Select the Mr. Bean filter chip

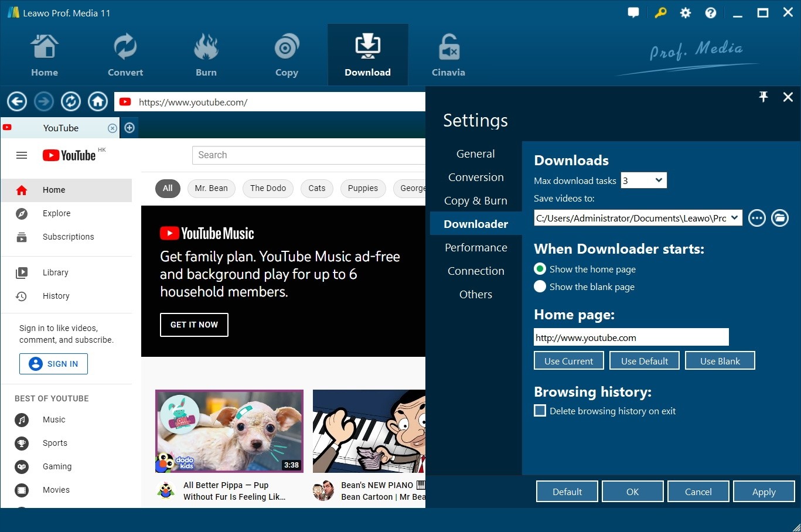pos(212,188)
